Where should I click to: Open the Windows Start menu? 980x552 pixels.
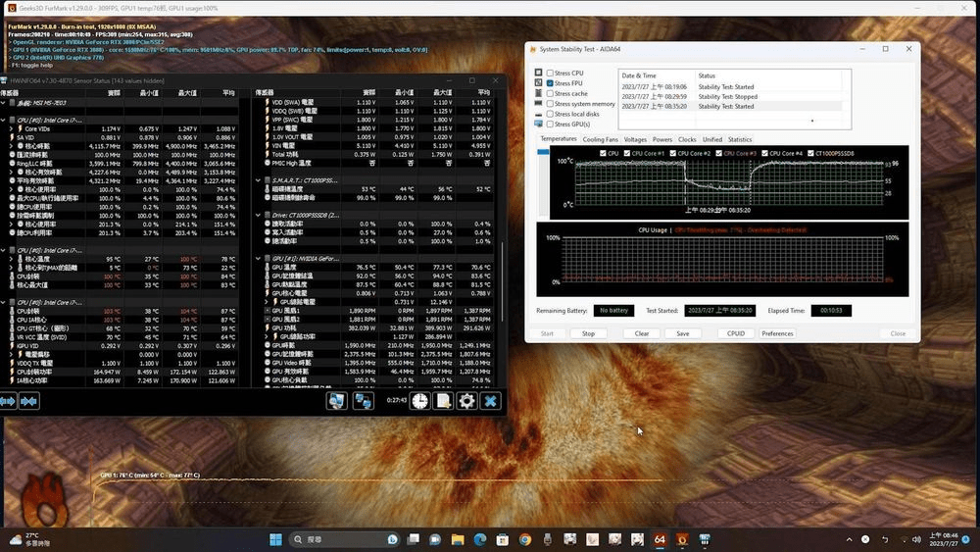click(x=275, y=539)
